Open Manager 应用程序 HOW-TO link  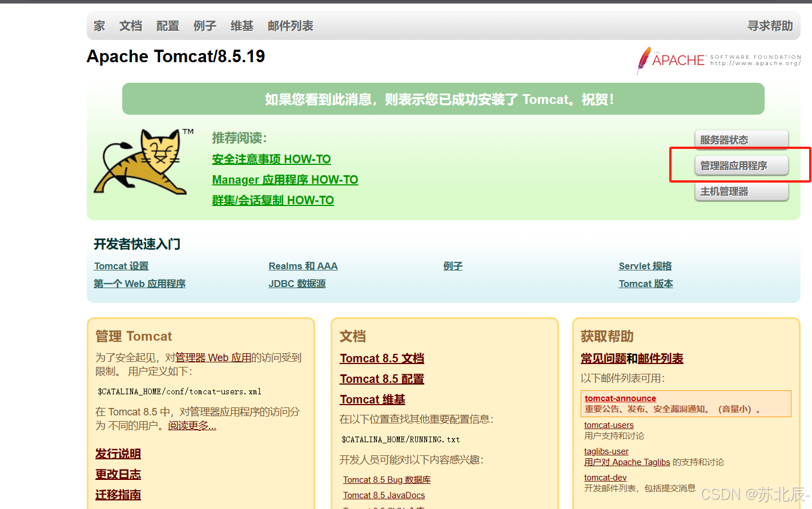(x=285, y=180)
